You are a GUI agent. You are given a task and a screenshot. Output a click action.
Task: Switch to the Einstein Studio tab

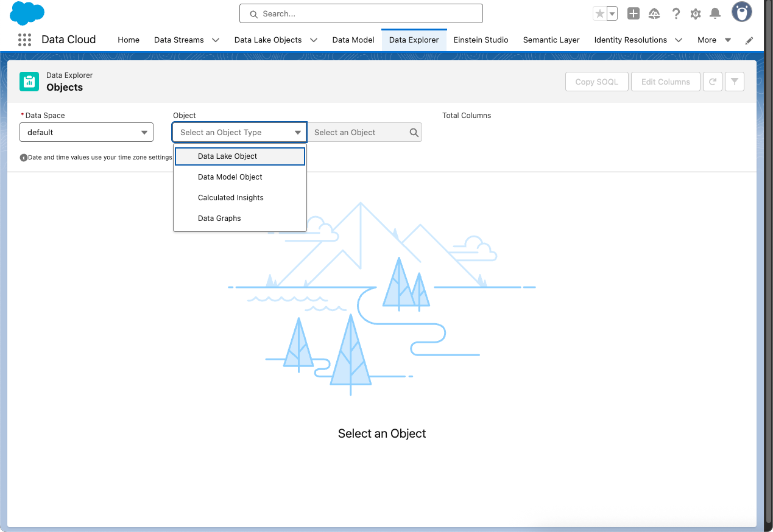point(481,40)
